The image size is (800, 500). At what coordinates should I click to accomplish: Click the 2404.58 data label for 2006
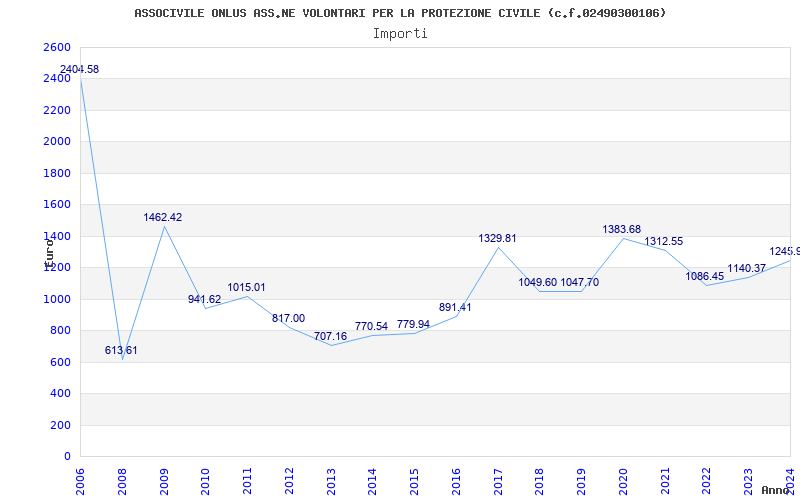coord(79,69)
